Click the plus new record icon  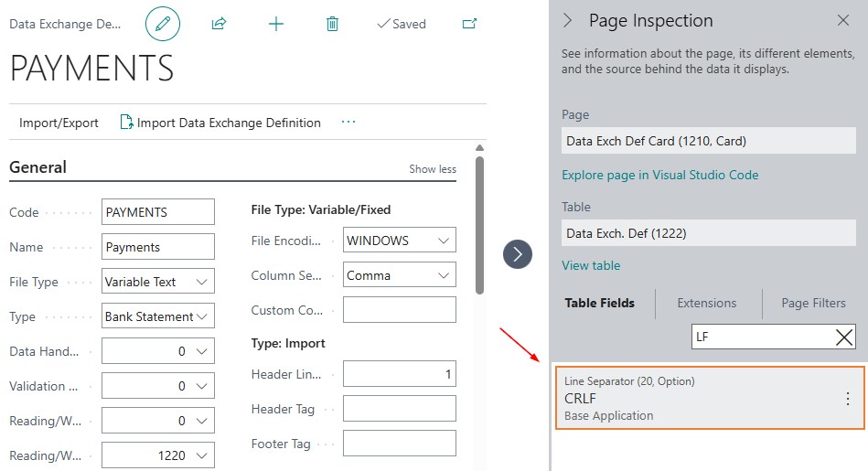coord(275,24)
